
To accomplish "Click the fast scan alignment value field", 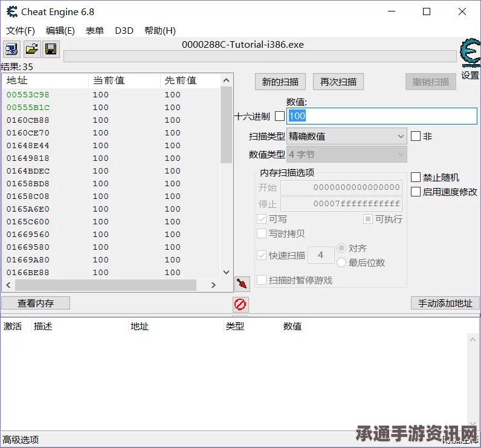I will point(321,255).
